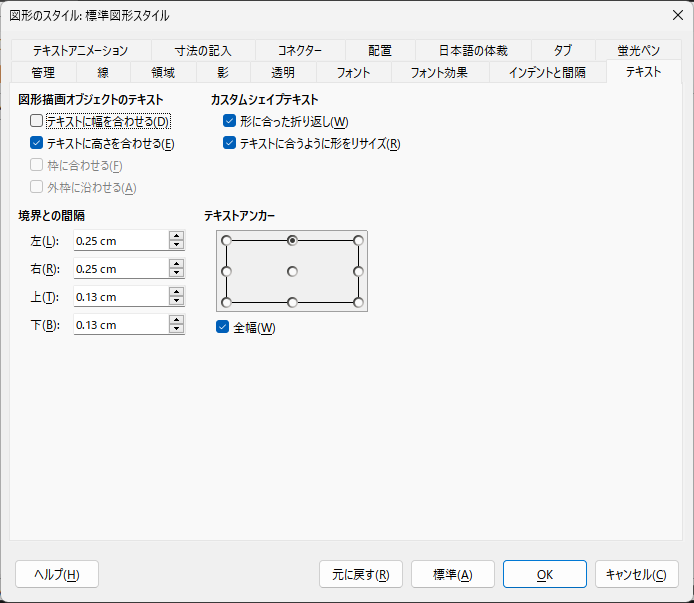This screenshot has height=603, width=694.
Task: Disable 形に合った折り返し checkbox
Action: coord(230,122)
